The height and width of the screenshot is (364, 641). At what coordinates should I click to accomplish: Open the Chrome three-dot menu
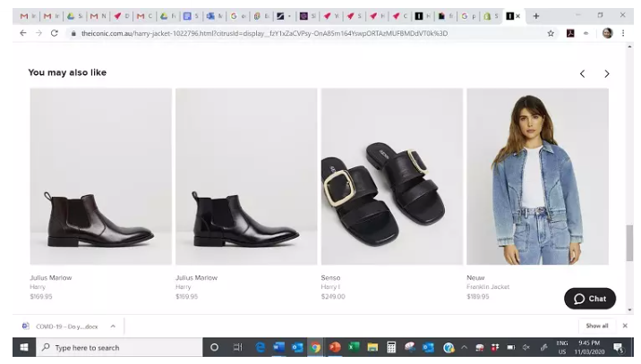pyautogui.click(x=623, y=33)
